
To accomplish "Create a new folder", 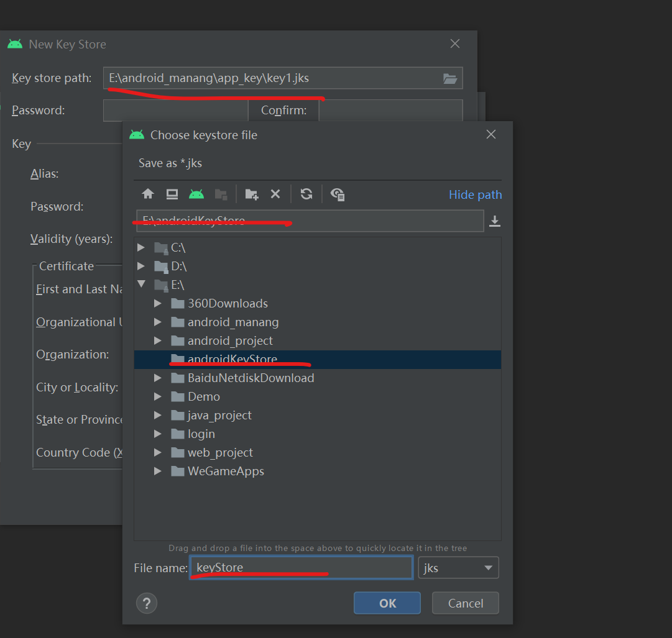I will (251, 194).
